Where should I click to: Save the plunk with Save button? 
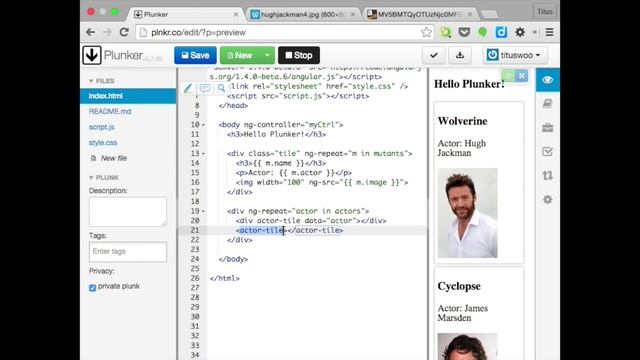195,55
